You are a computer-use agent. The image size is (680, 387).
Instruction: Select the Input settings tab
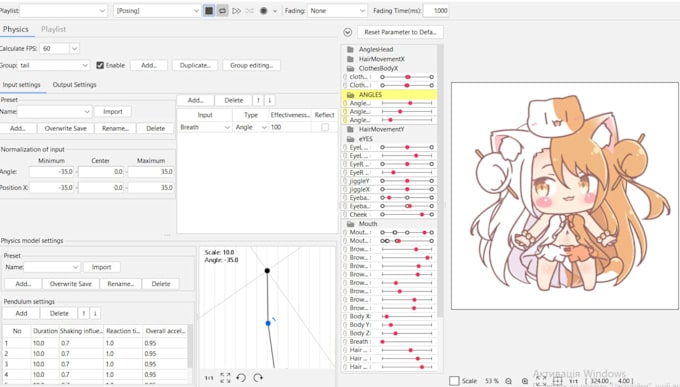(x=21, y=85)
